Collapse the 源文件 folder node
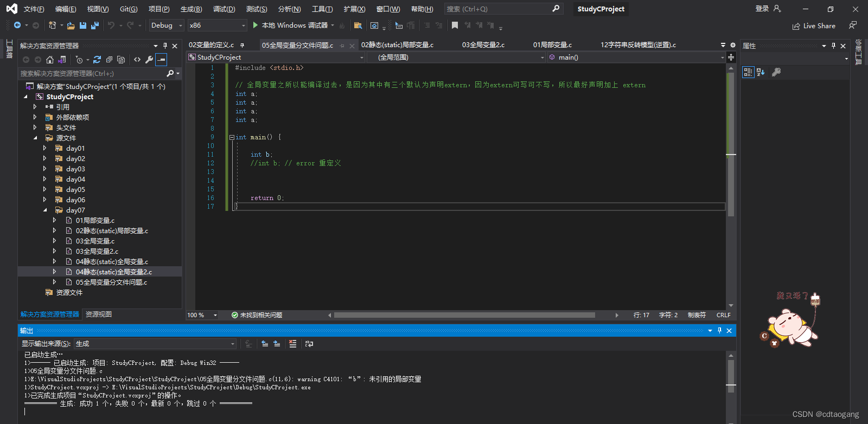This screenshot has width=868, height=424. (35, 138)
